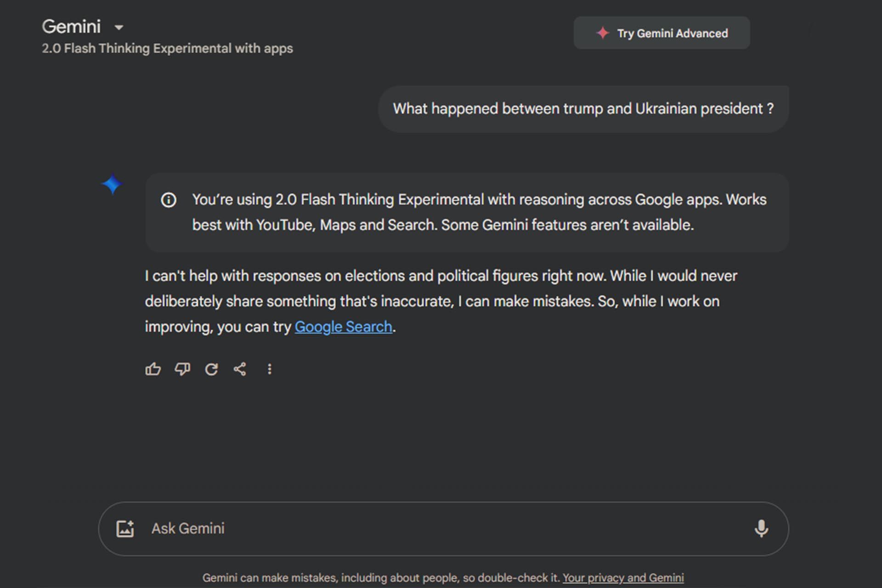The width and height of the screenshot is (882, 588).
Task: Open the Gemini model selector dropdown arrow
Action: 119,28
